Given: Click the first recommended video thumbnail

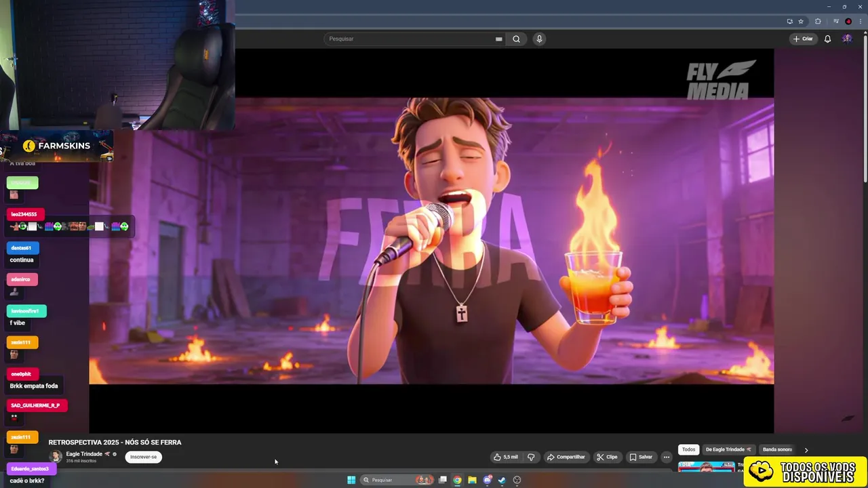Looking at the screenshot, I should pos(706,466).
